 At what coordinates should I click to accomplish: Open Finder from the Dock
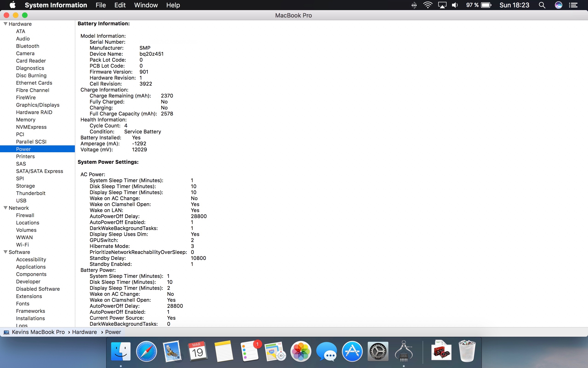point(121,351)
